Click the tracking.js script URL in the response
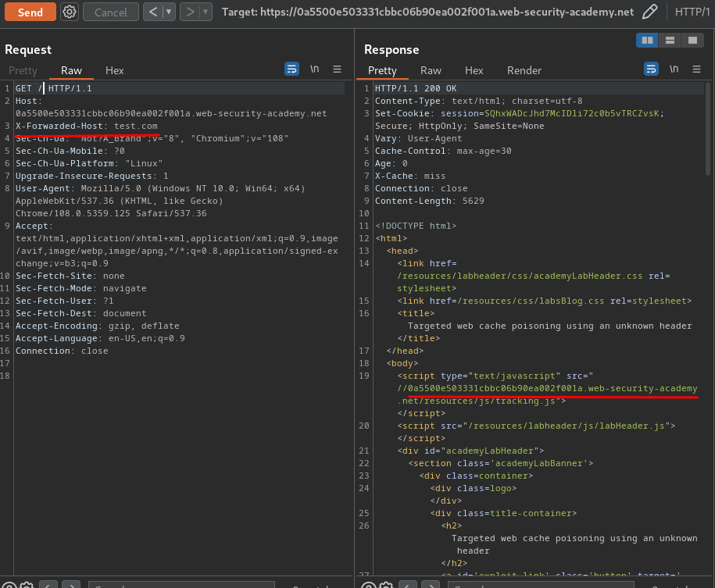Image resolution: width=715 pixels, height=588 pixels. pyautogui.click(x=547, y=395)
